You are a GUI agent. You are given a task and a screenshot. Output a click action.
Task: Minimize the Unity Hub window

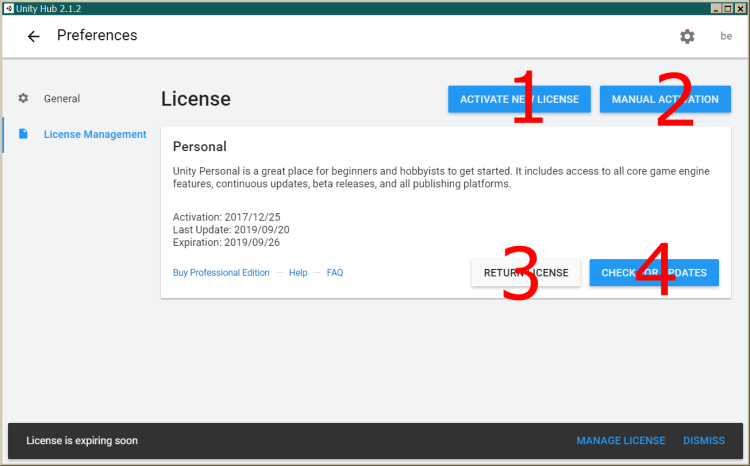pos(716,9)
